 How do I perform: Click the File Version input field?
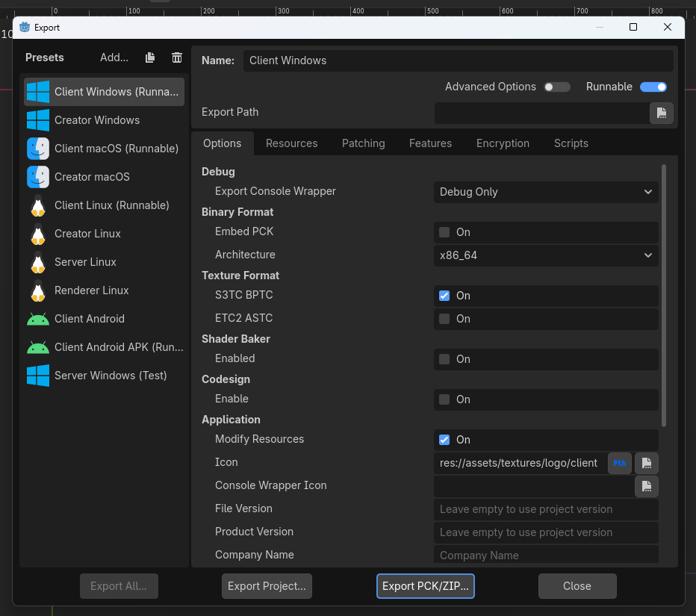pos(546,509)
